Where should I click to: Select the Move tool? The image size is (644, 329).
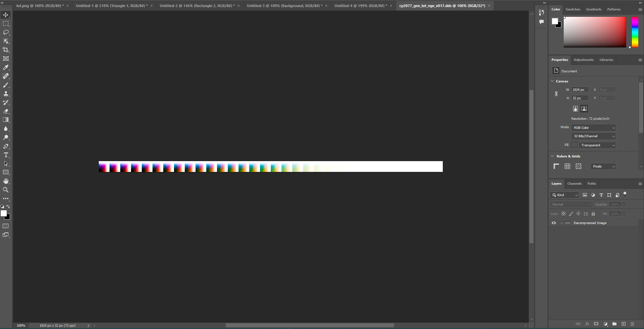click(6, 15)
